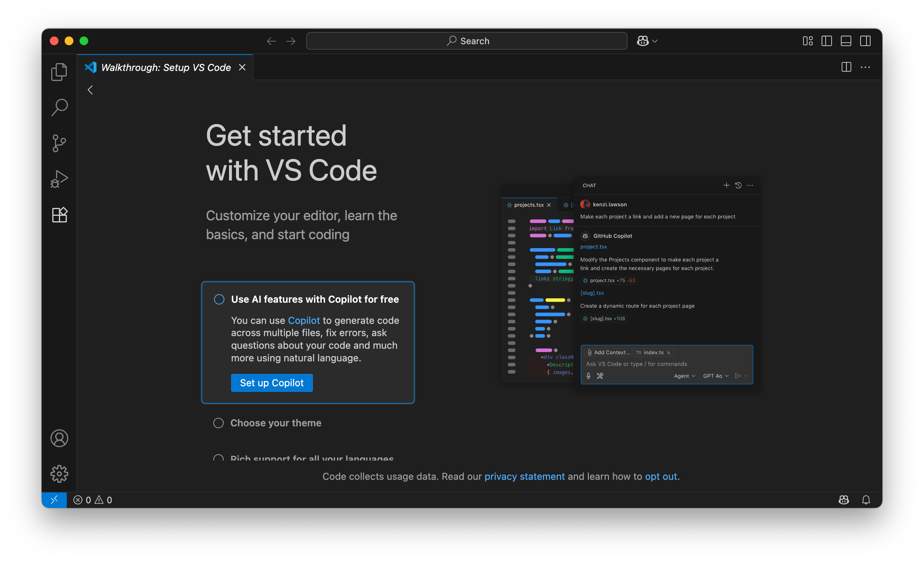Click the Copilot chat preview image
This screenshot has width=924, height=563.
click(x=631, y=283)
